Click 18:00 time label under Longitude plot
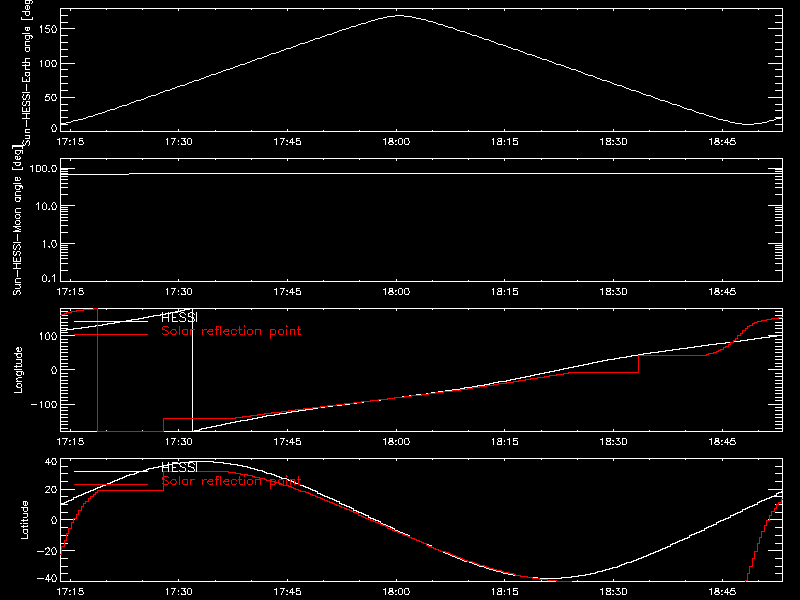The width and height of the screenshot is (800, 600). pos(396,442)
